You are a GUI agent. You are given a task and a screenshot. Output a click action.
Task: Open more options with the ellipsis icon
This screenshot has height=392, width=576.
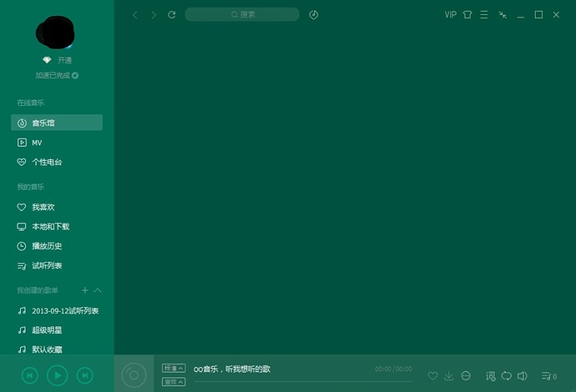(466, 376)
